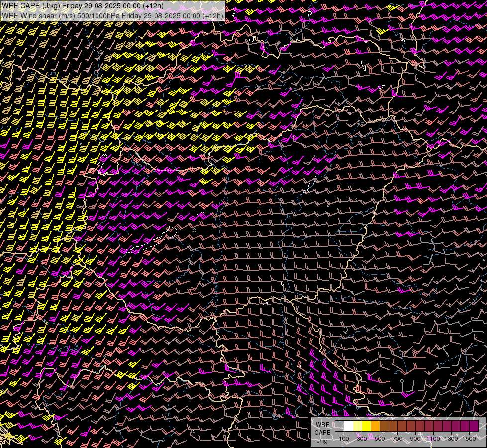The width and height of the screenshot is (487, 448).
Task: Click the legend value 900
Action: [415, 439]
